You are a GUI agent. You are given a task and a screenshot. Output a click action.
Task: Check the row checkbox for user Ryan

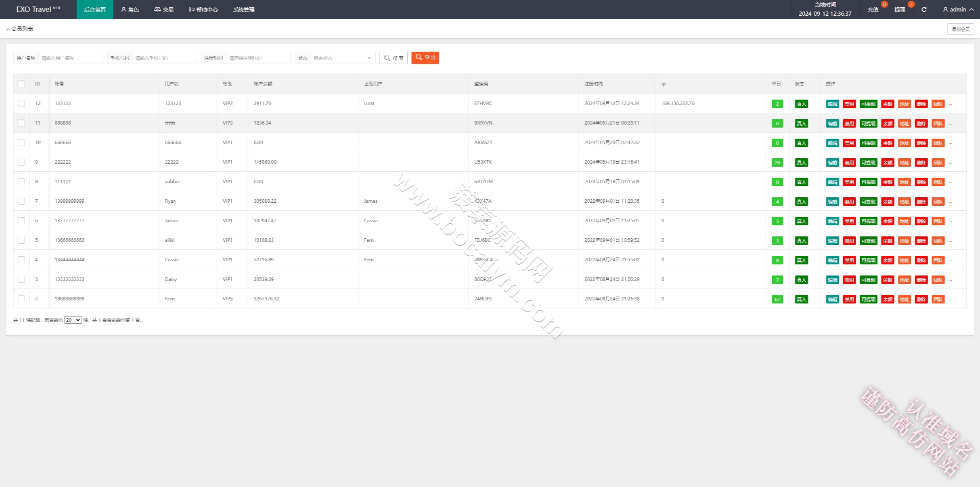(21, 201)
